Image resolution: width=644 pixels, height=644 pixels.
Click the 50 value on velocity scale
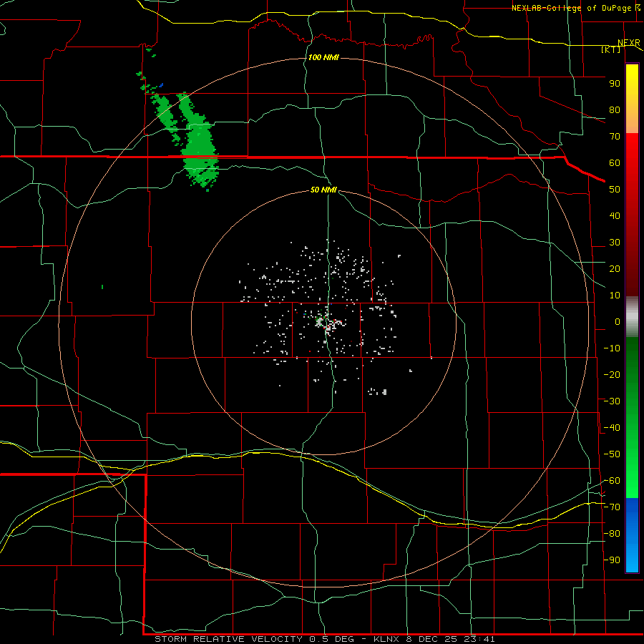coord(615,190)
